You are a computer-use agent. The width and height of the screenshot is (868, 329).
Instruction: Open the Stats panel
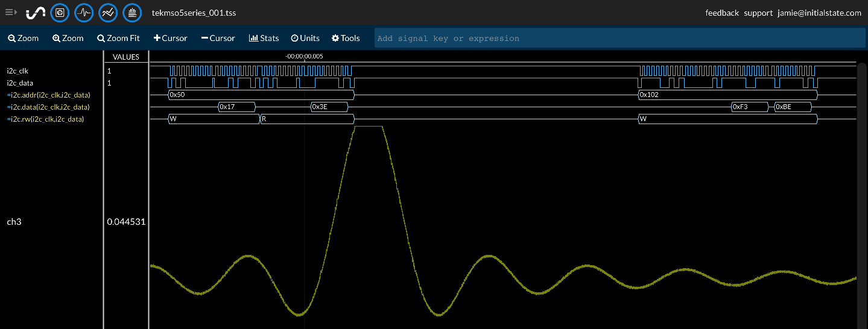tap(264, 38)
